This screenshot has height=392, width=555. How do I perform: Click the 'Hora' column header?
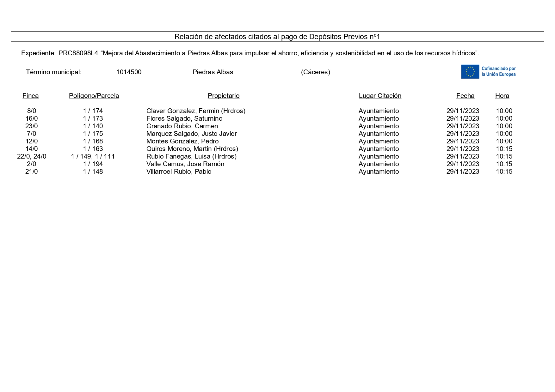click(x=502, y=96)
